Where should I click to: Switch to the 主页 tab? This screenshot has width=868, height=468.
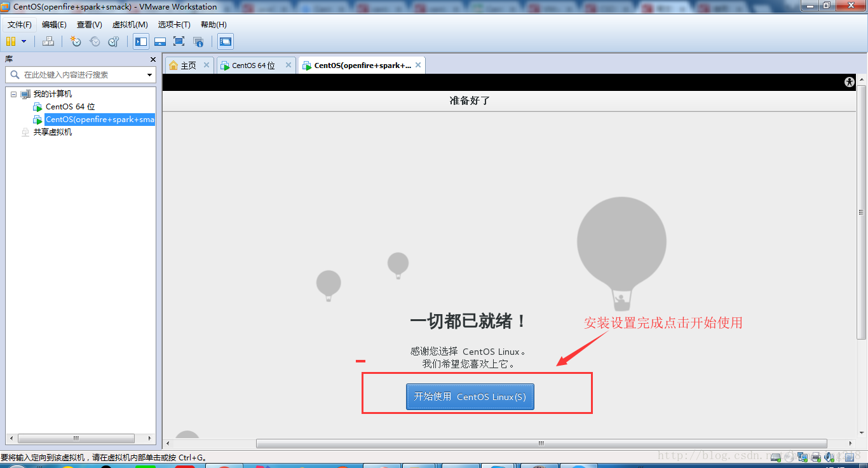[189, 65]
